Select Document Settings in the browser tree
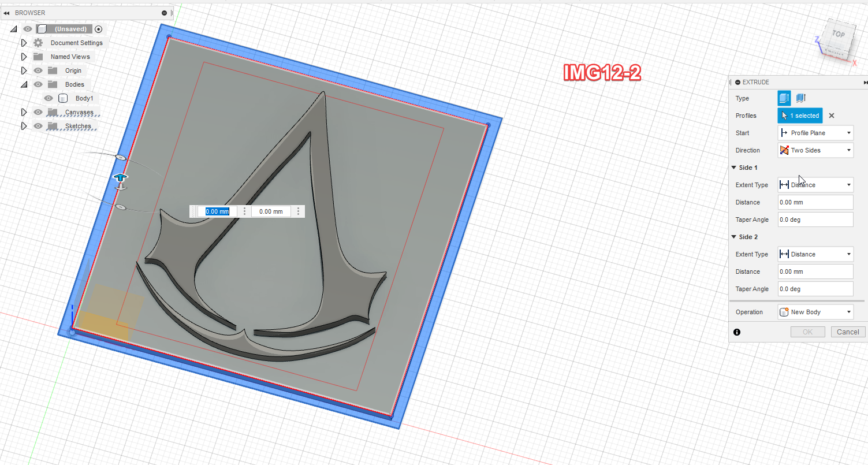The height and width of the screenshot is (465, 868). tap(77, 43)
